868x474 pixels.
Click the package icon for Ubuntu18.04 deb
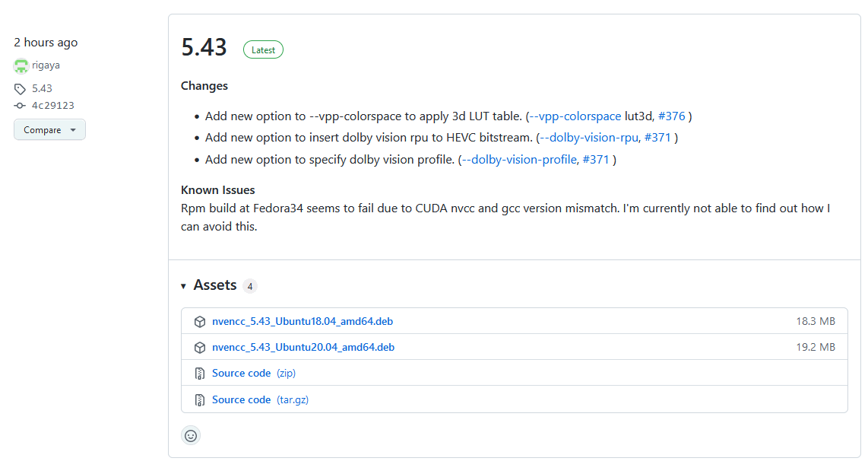pyautogui.click(x=200, y=322)
